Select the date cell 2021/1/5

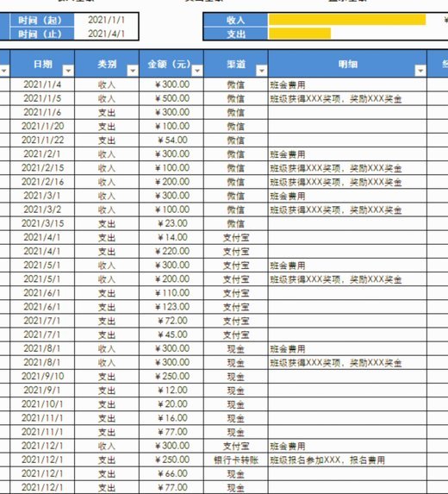point(42,98)
